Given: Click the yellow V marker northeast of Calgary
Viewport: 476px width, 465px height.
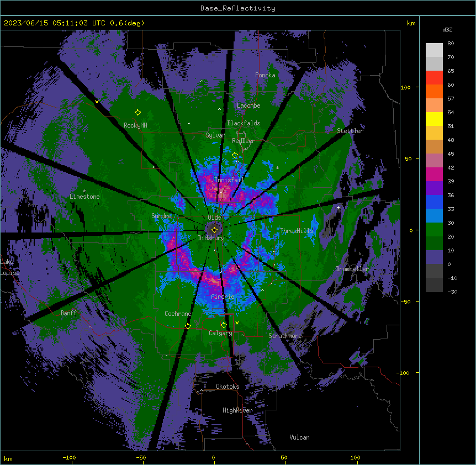Looking at the screenshot, I should (237, 323).
